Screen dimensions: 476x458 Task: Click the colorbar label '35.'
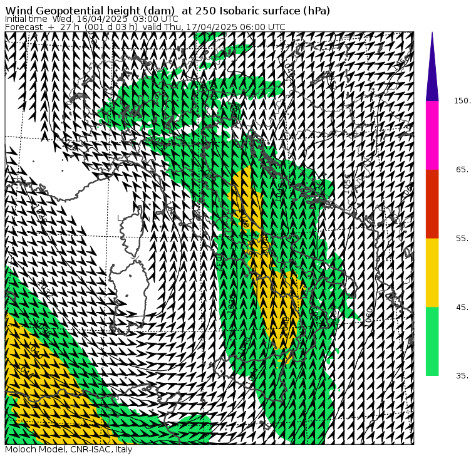462,376
